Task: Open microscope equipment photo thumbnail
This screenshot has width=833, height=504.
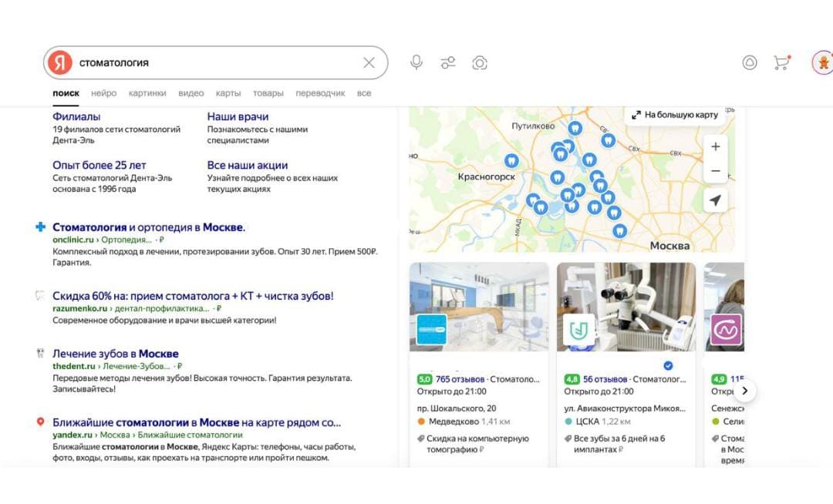Action: pos(626,307)
